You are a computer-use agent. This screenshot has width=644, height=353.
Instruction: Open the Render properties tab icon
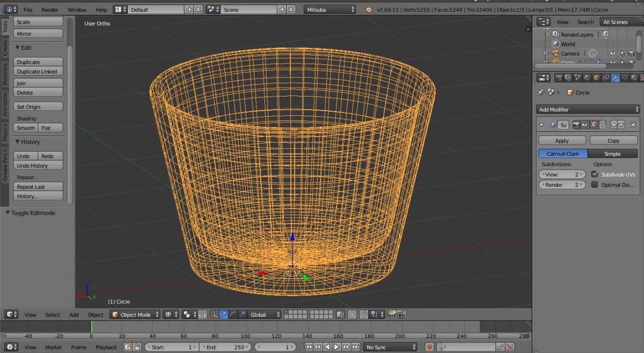pos(559,78)
